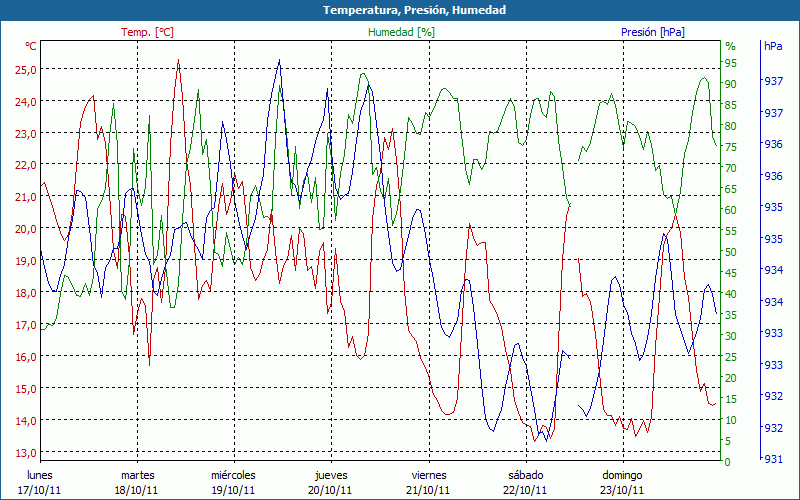Click the blue 'hPa' axis unit label

pos(773,46)
